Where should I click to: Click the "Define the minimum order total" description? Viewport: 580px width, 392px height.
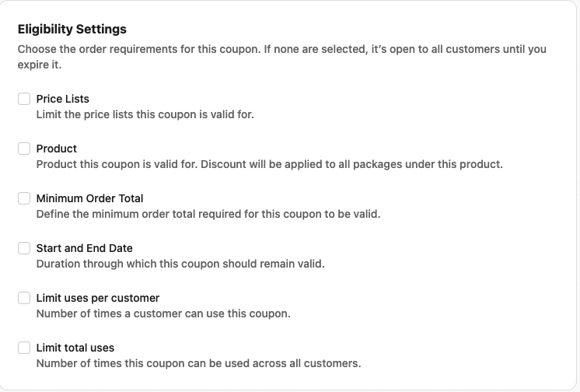pos(208,214)
